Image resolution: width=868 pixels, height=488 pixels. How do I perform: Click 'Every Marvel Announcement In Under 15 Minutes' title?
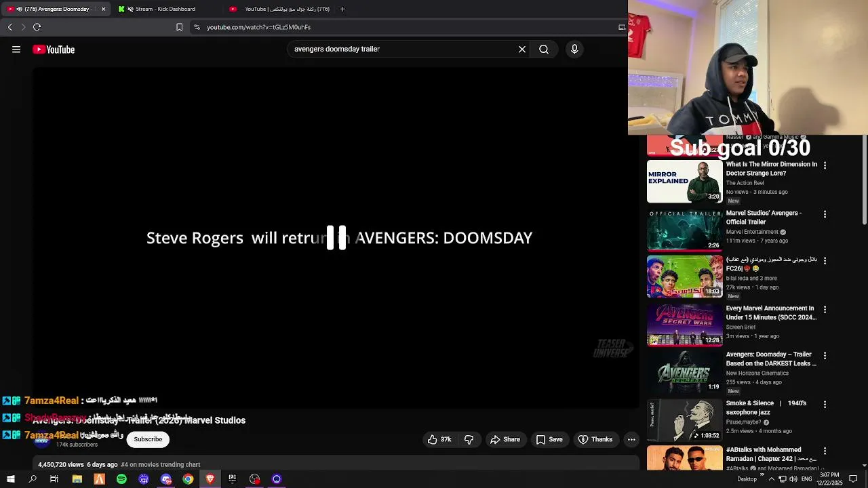771,312
